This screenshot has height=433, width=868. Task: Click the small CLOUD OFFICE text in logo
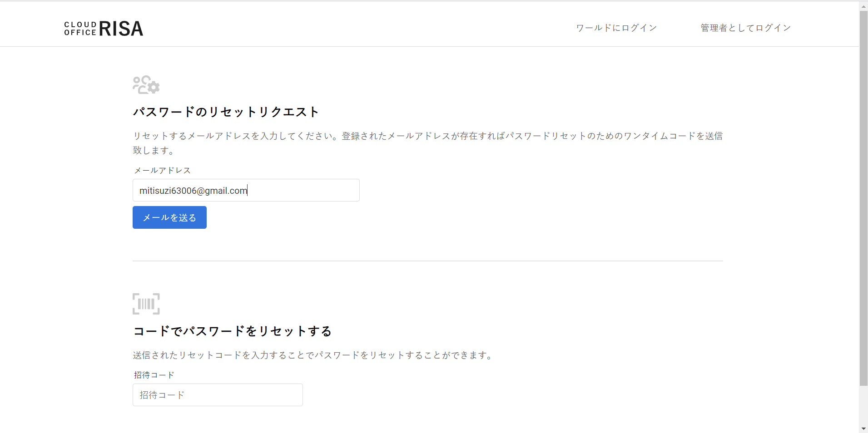(80, 29)
